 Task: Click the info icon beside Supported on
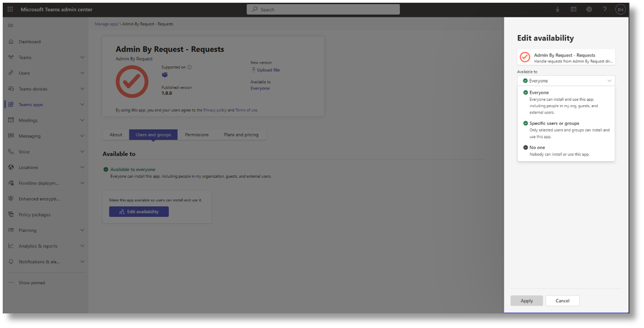(190, 67)
